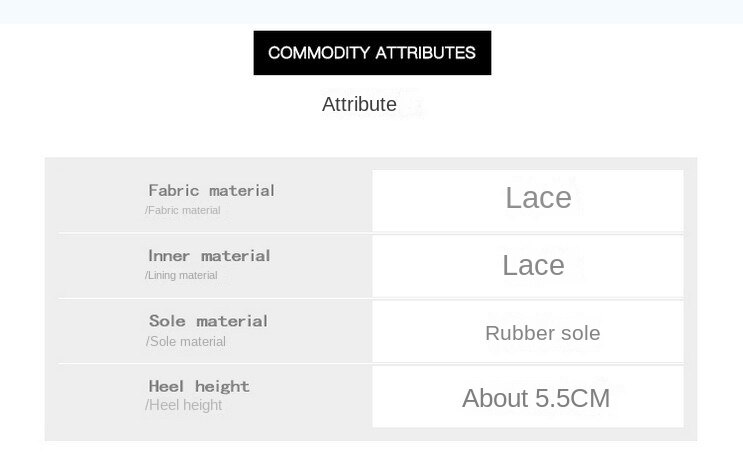Select the Lace value for Fabric material
This screenshot has height=460, width=743.
538,198
